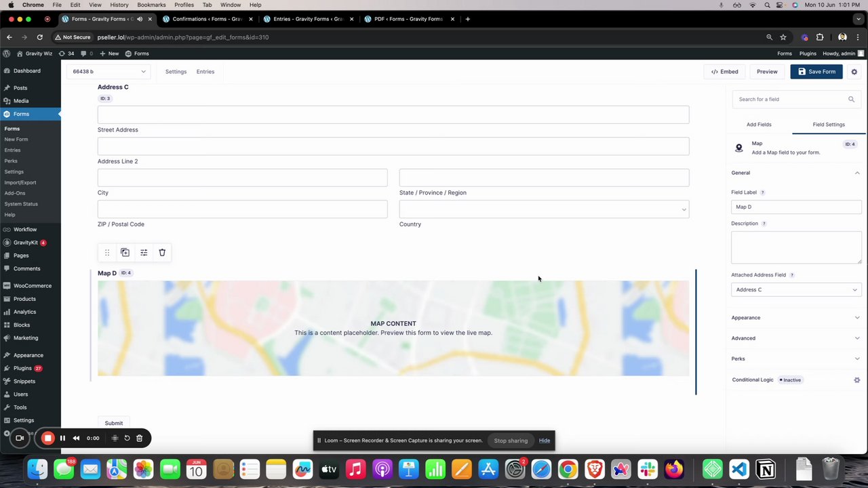Click Save Form button
The height and width of the screenshot is (488, 868).
click(x=816, y=71)
